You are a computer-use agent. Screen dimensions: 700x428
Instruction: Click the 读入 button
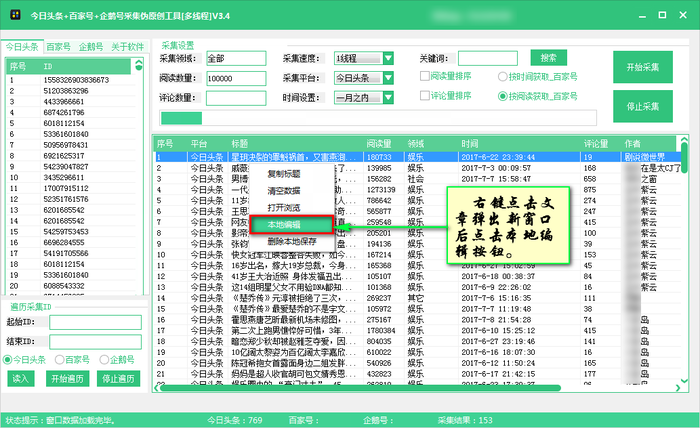point(21,379)
